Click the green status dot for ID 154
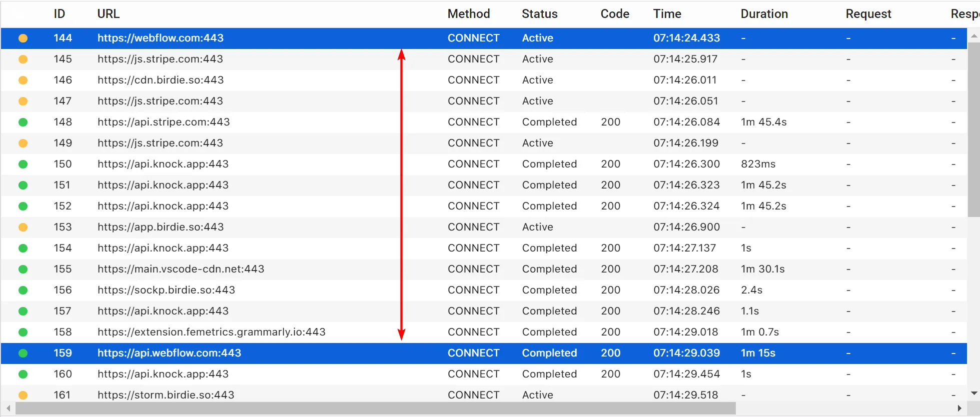The width and height of the screenshot is (980, 417). 23,248
